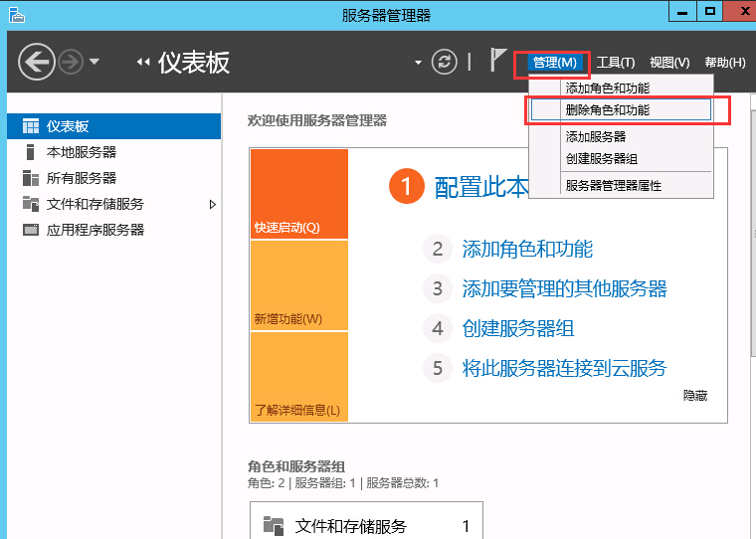This screenshot has height=539, width=756.
Task: Click the 应用程序服务器 sidebar icon
Action: [30, 230]
